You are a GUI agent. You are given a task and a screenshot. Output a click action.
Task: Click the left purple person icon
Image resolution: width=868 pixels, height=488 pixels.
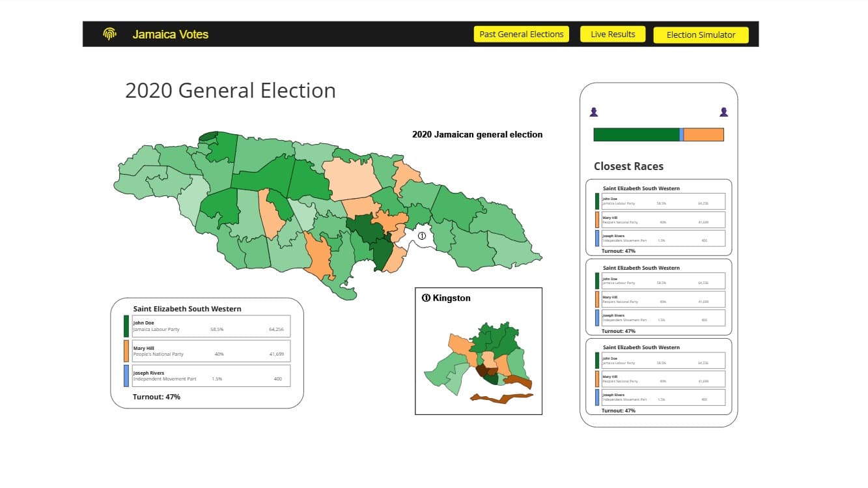click(593, 112)
